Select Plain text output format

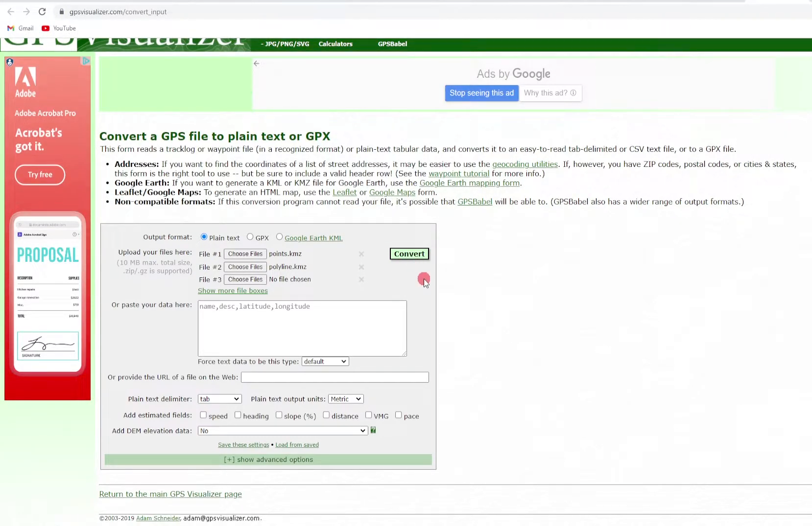pos(204,237)
